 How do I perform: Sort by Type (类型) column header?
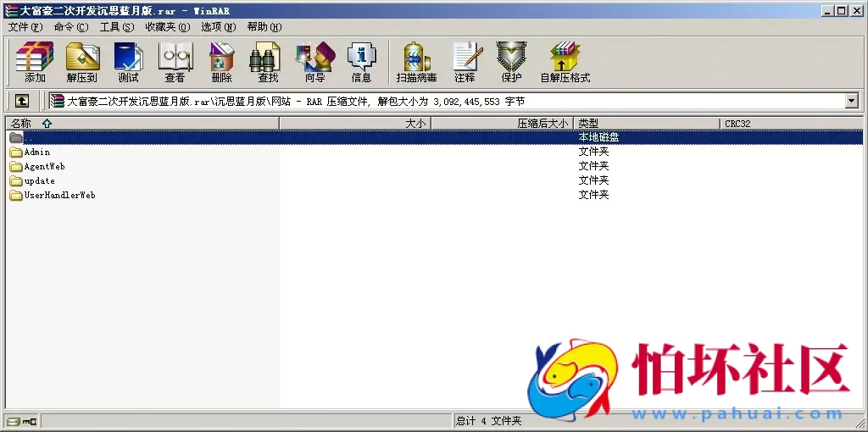(x=647, y=124)
